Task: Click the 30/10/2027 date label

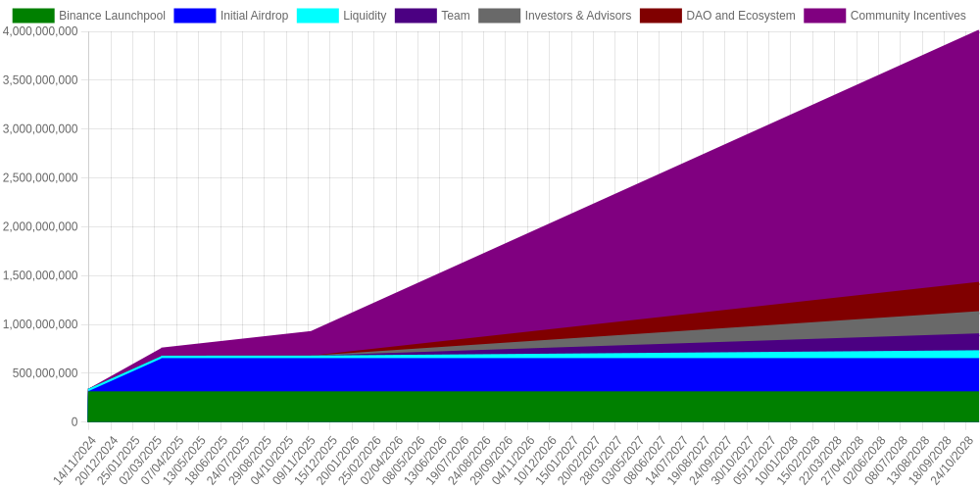Action: [x=733, y=460]
